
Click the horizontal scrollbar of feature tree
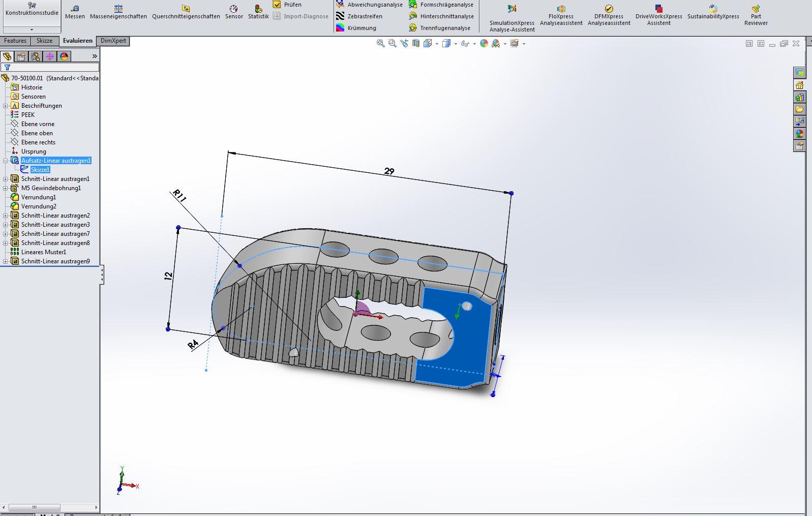coord(35,507)
